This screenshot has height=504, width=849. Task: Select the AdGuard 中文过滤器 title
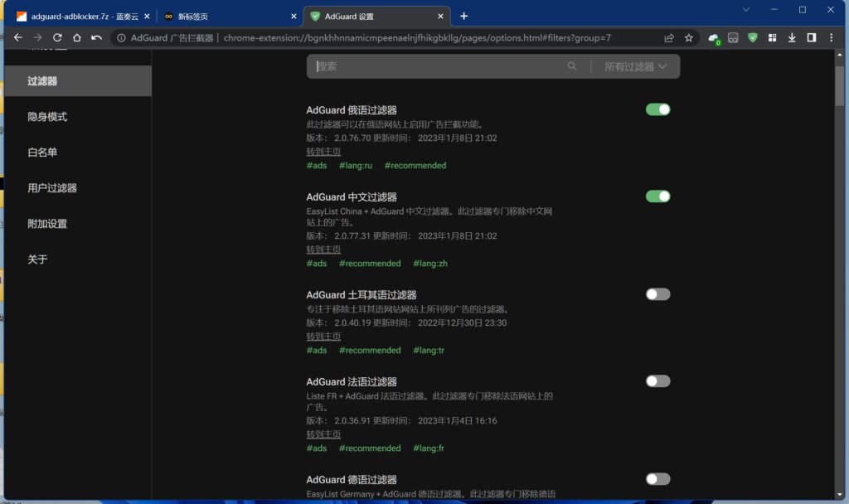(x=352, y=197)
